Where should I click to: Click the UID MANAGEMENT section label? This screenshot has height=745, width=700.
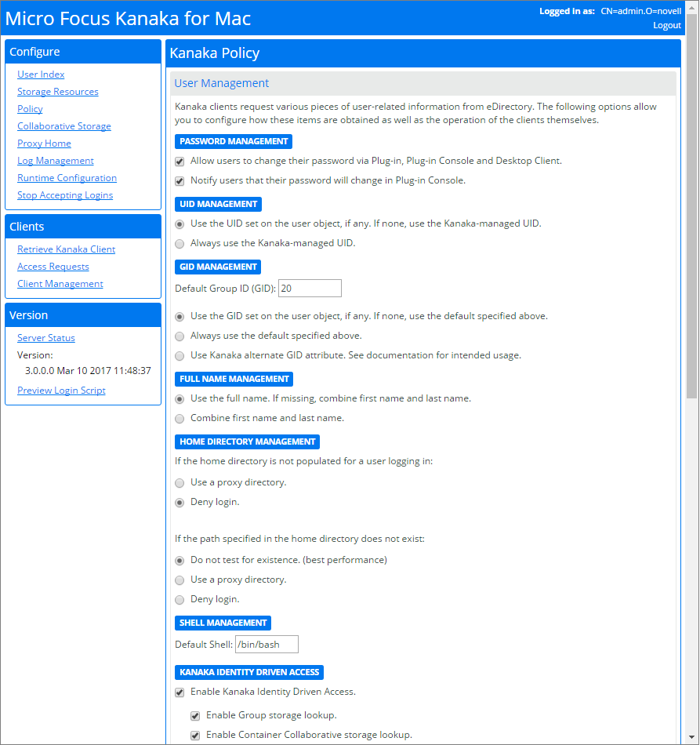(x=219, y=204)
